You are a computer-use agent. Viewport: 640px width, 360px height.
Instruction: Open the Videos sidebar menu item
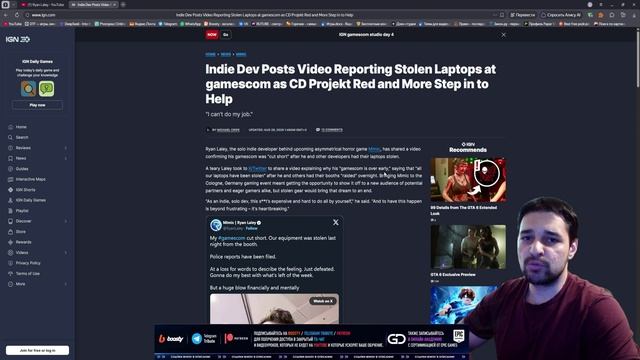pos(22,253)
